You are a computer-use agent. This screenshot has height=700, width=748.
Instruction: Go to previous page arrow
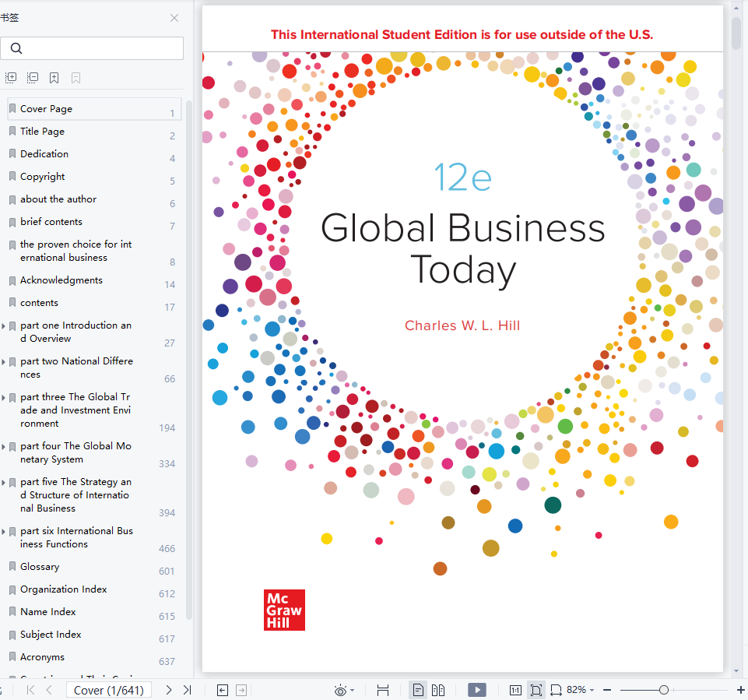[49, 690]
